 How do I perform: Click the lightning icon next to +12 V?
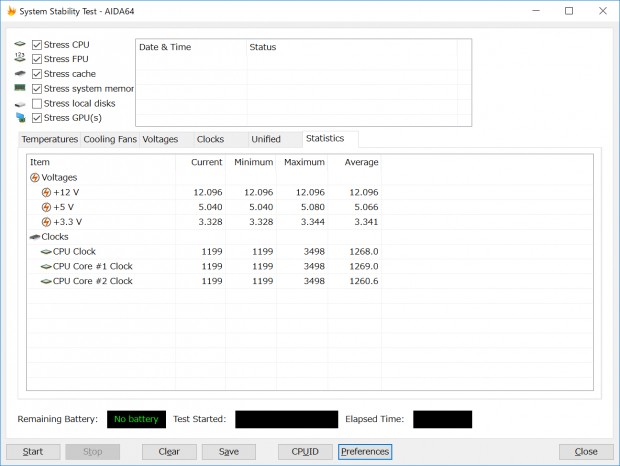click(x=46, y=192)
